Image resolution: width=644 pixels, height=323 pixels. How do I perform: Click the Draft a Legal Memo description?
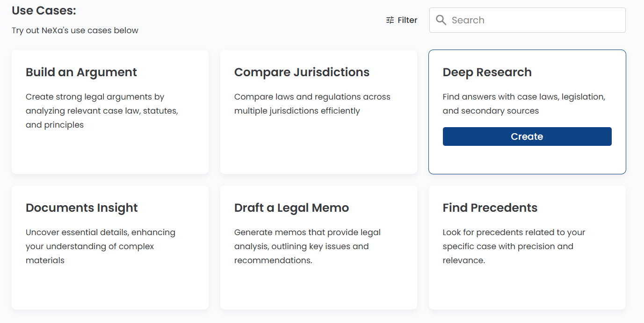tap(307, 246)
